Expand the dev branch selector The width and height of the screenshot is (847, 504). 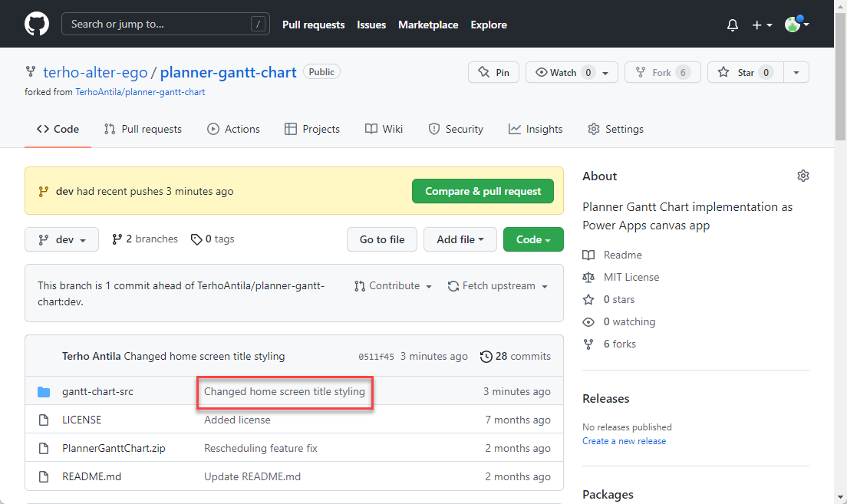pyautogui.click(x=61, y=239)
